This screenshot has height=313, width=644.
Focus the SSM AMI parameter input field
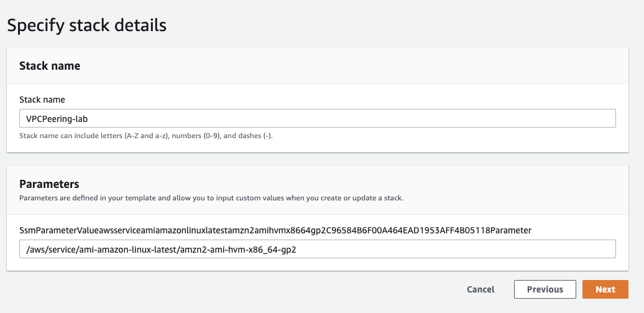pyautogui.click(x=317, y=249)
